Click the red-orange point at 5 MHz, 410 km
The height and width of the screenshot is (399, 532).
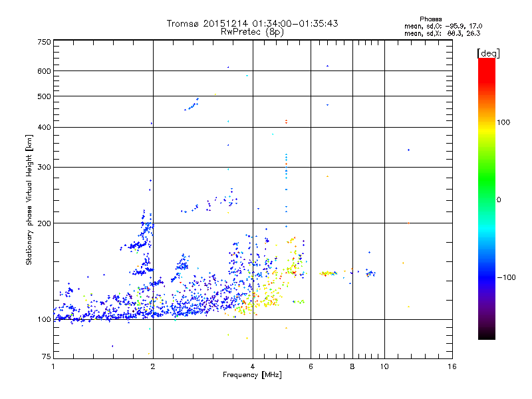(287, 122)
